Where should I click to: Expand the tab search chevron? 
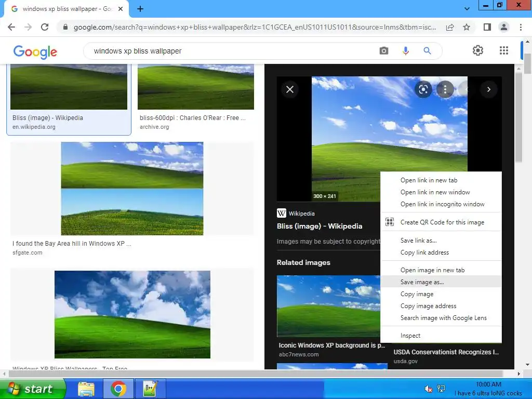coord(467,9)
